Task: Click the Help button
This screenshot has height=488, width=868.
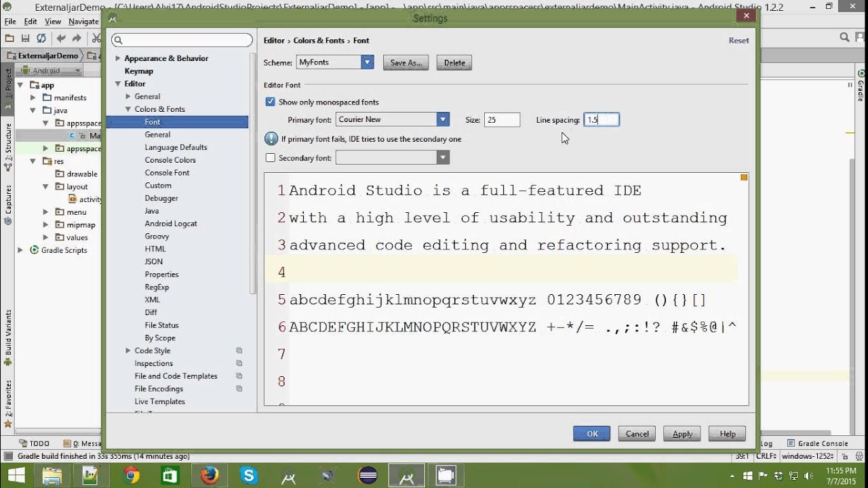Action: pos(728,434)
